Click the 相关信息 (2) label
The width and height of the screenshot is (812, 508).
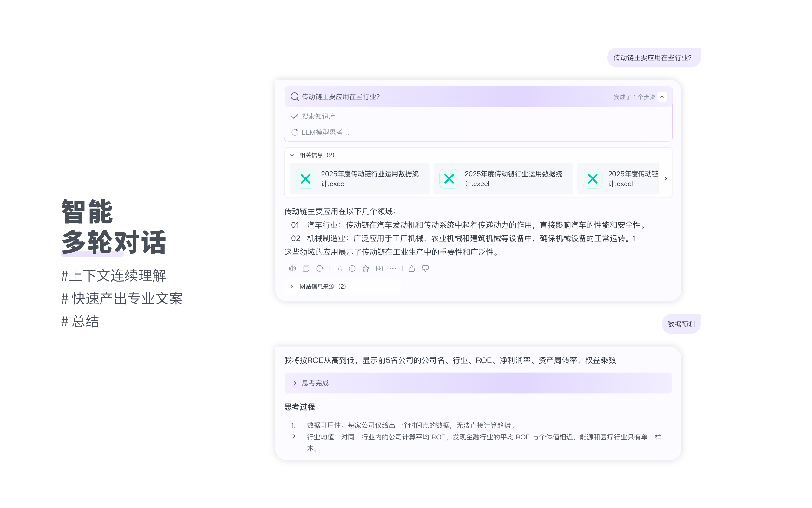317,155
